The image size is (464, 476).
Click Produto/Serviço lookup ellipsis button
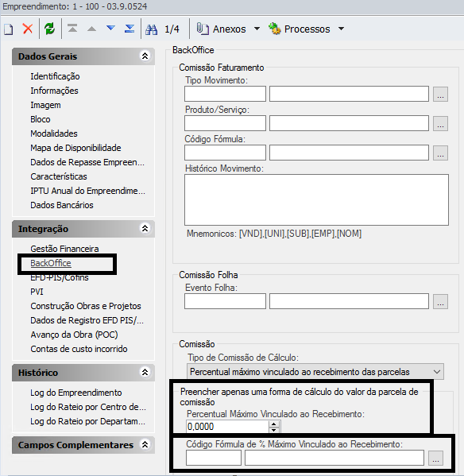click(x=440, y=123)
